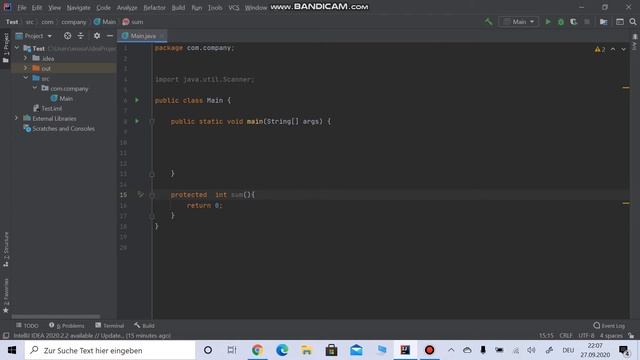Click run gutter icon beside main method
This screenshot has width=640, height=360.
[x=137, y=121]
